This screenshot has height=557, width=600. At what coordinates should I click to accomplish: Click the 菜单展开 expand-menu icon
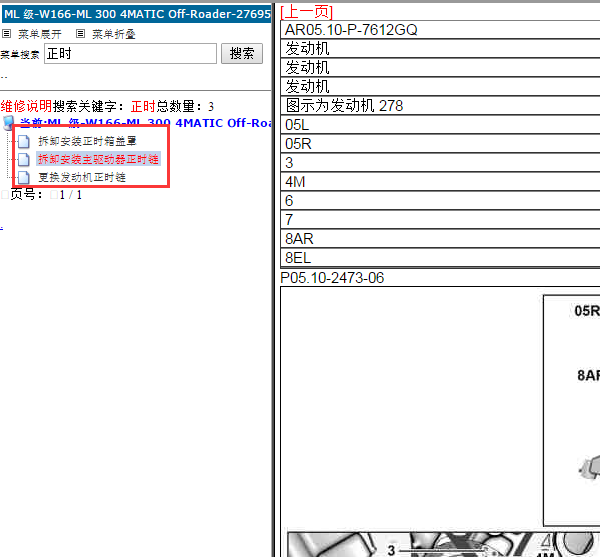pos(7,34)
